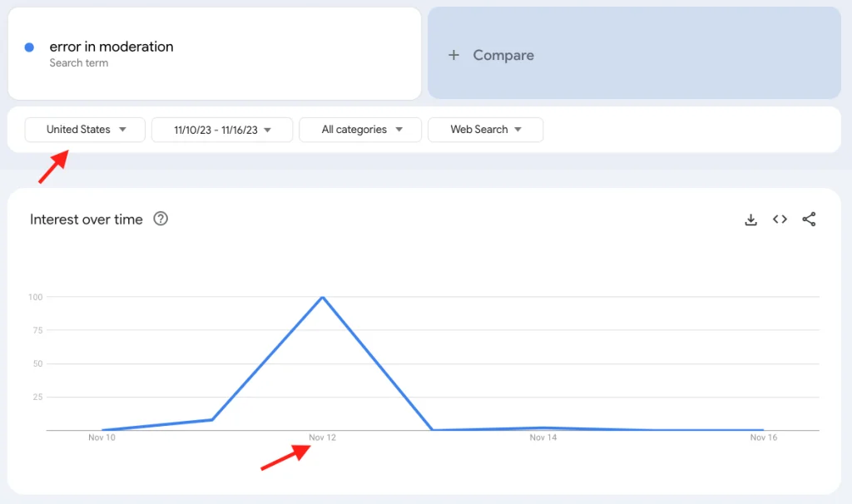Open the Web Search type dropdown
This screenshot has width=852, height=504.
pos(485,130)
